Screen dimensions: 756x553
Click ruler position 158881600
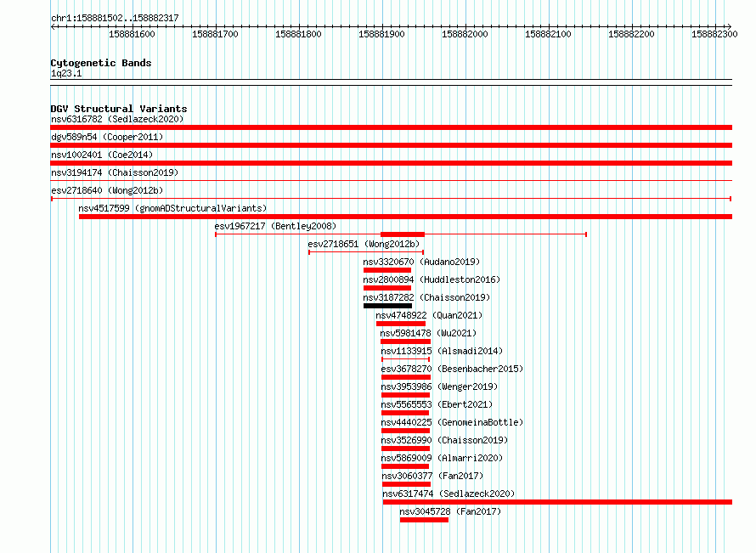pyautogui.click(x=133, y=34)
